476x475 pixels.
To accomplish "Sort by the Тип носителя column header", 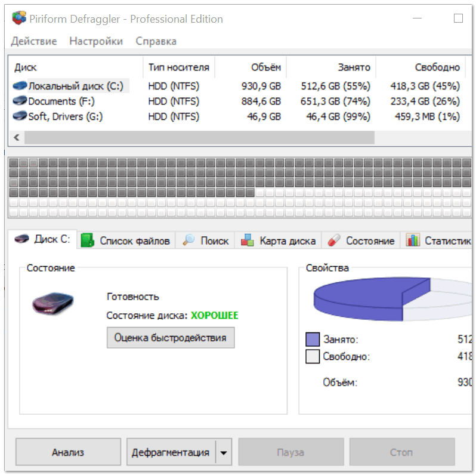I will (x=179, y=67).
